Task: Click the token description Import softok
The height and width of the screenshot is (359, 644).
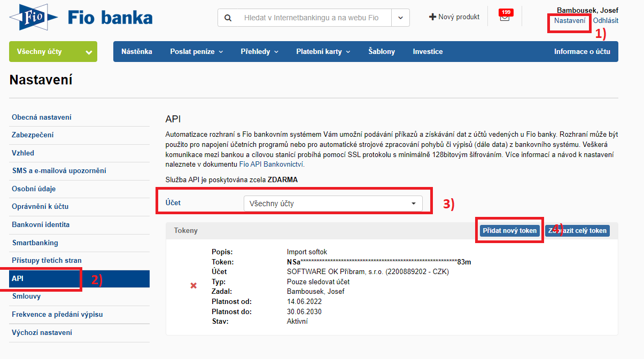Action: tap(307, 252)
